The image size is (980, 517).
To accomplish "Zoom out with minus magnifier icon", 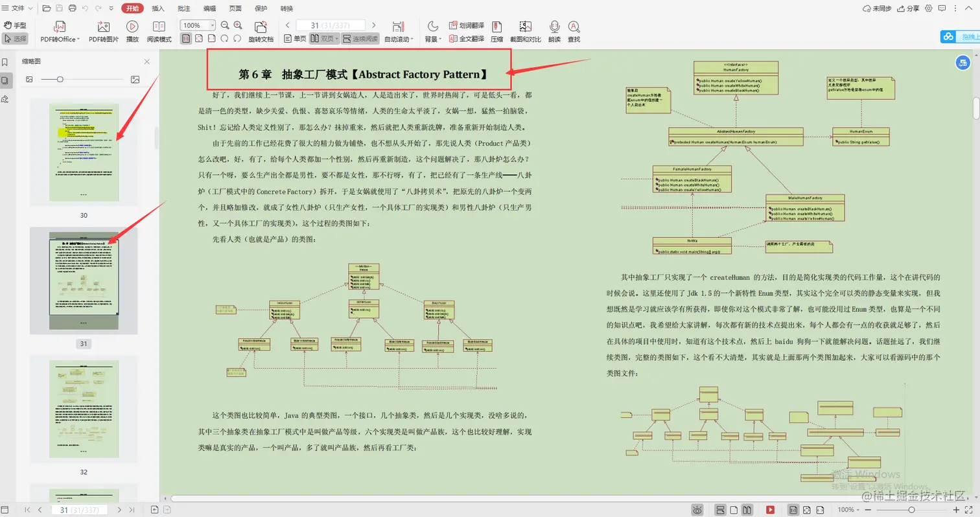I will (x=225, y=25).
